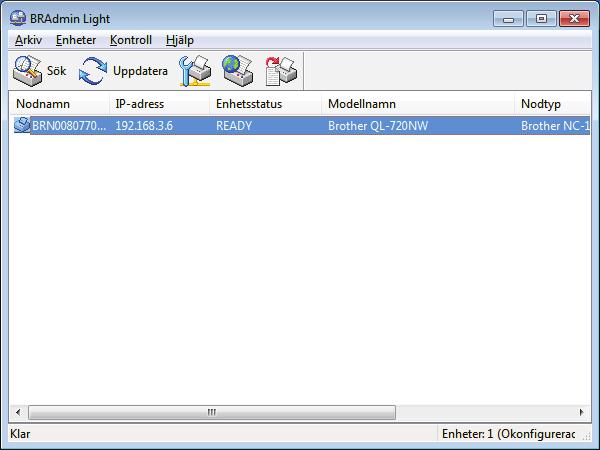Close the BRAdmin Light window
600x450 pixels.
pos(574,19)
